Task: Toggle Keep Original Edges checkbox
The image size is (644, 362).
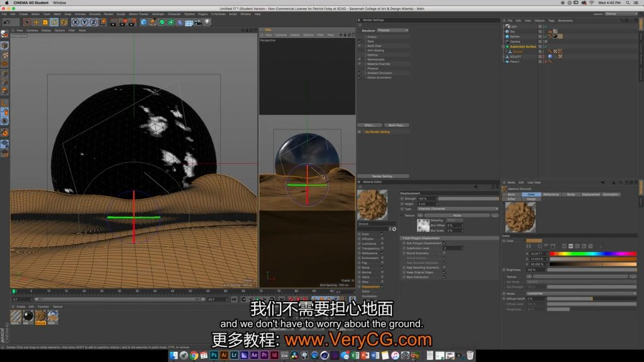Action: point(444,273)
